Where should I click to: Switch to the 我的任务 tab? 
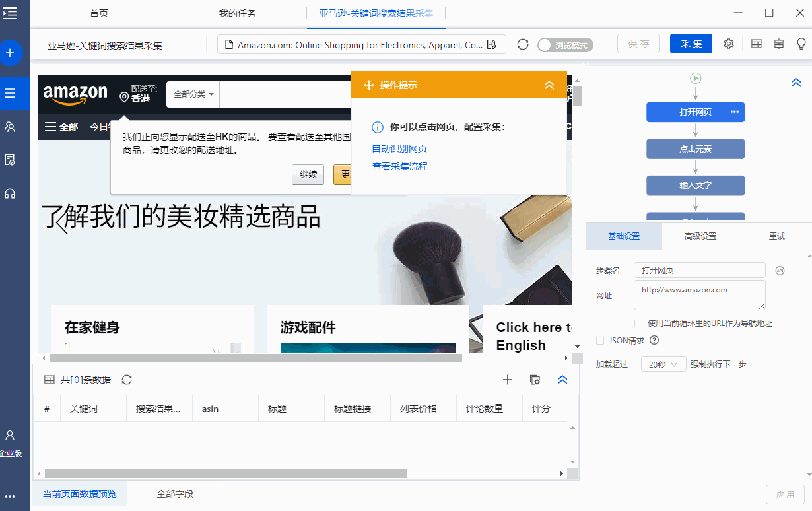point(238,13)
